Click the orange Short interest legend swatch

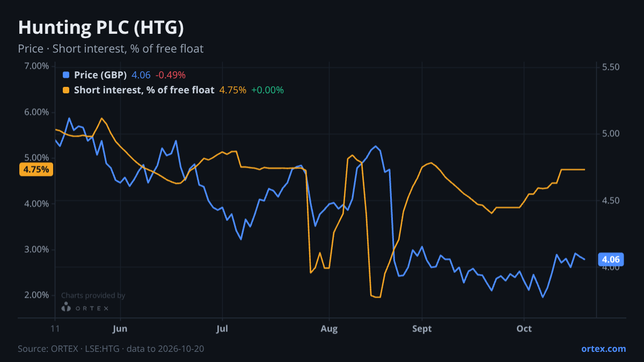click(x=66, y=90)
